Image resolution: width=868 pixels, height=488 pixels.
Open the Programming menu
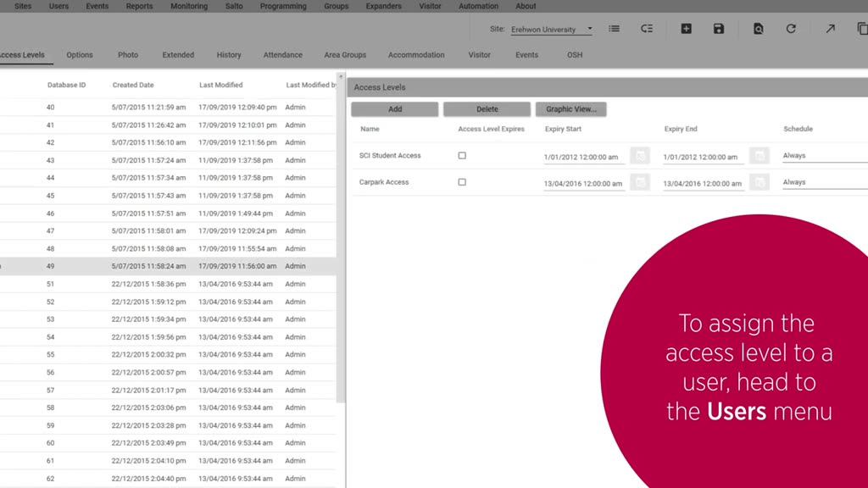coord(283,6)
